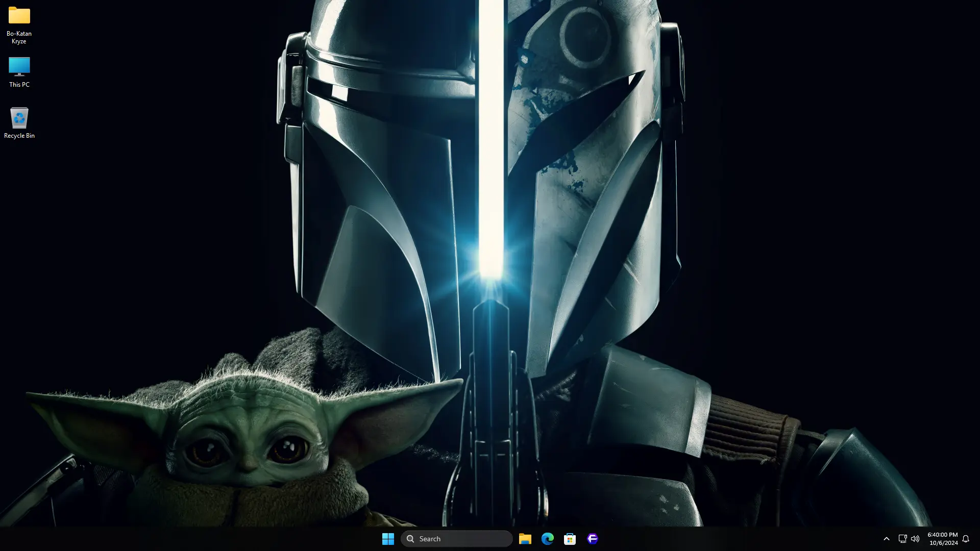Open the purple app icon on taskbar
Screen dimensions: 980x551
(593, 539)
